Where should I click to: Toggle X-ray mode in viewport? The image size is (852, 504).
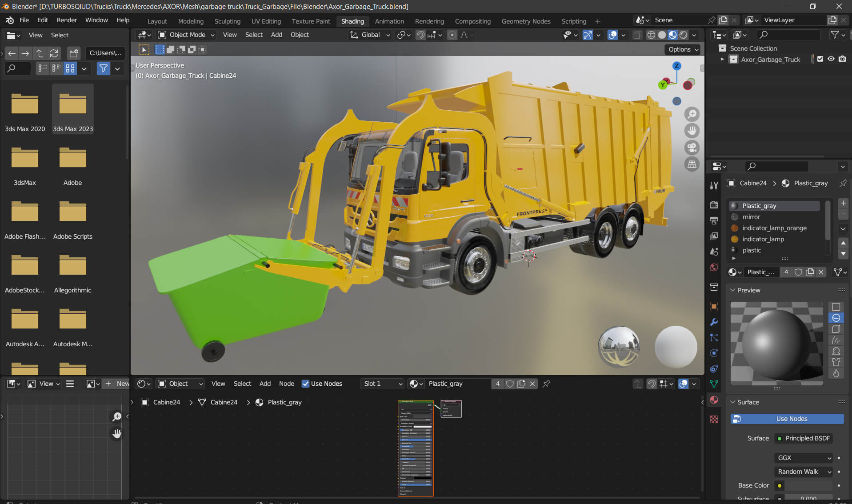coord(637,35)
